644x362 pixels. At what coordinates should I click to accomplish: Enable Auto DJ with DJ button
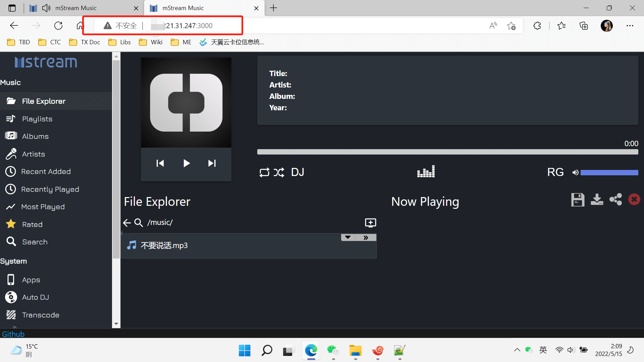(298, 172)
